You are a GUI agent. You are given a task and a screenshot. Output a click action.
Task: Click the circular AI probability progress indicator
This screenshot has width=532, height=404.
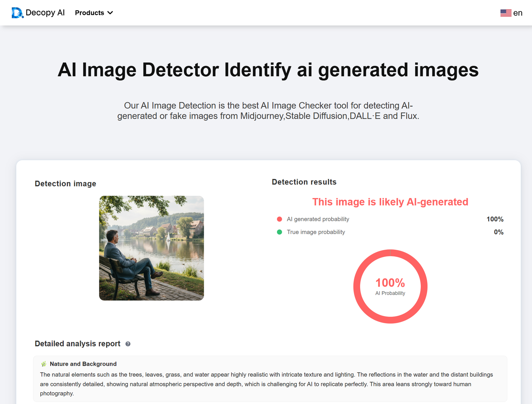(390, 287)
